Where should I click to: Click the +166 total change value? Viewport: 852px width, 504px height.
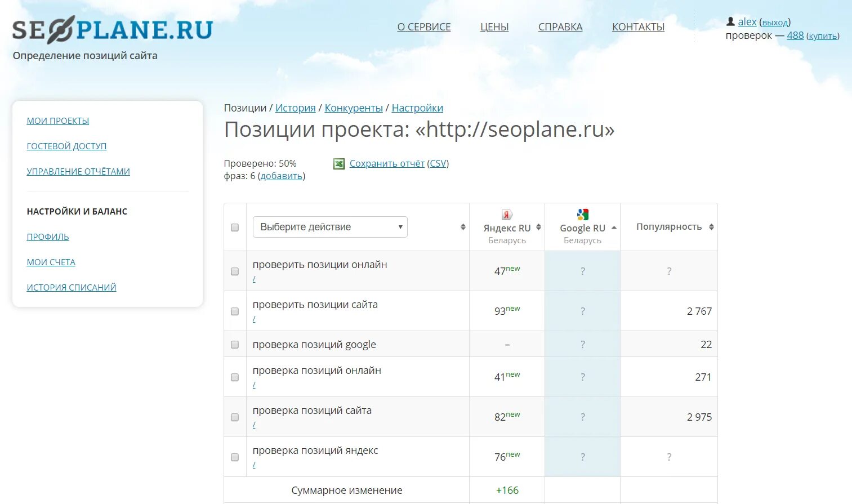(x=507, y=490)
